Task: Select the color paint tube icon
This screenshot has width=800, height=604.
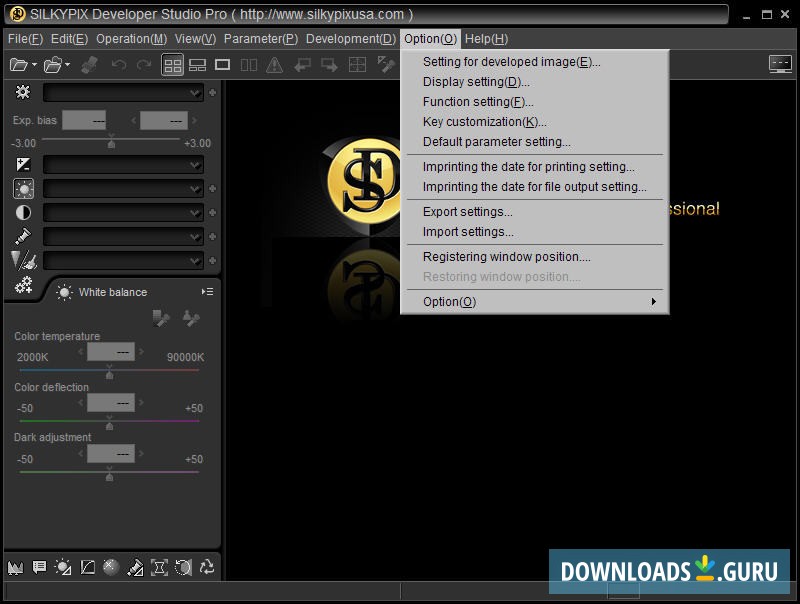Action: [23, 237]
